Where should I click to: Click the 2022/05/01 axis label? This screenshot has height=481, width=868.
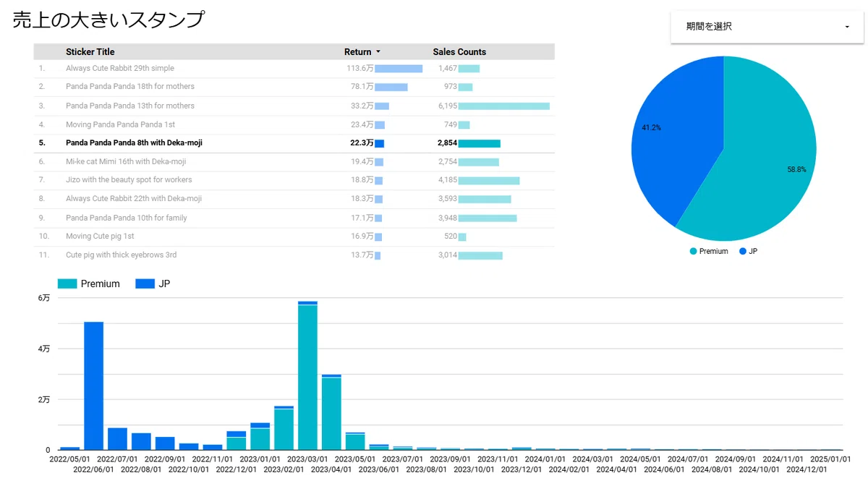pos(69,459)
